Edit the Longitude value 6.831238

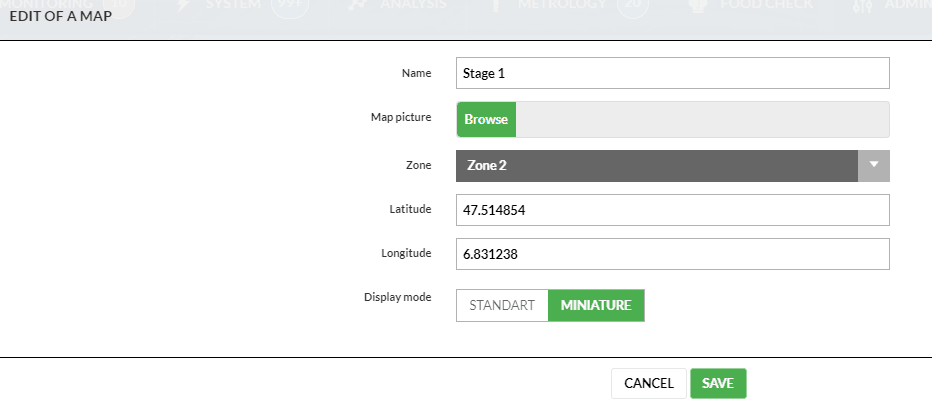[672, 254]
